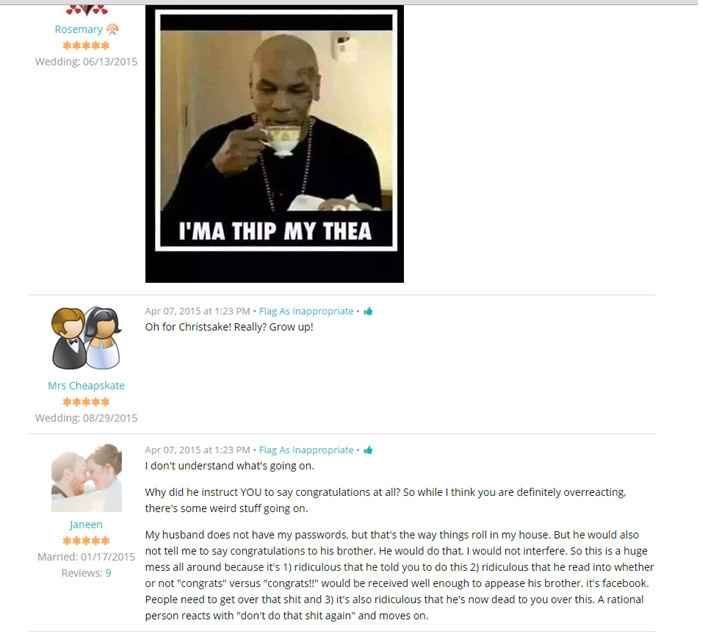Flag Mrs Cheapskate's comment as inappropriate
Image resolution: width=703 pixels, height=633 pixels.
coord(306,311)
